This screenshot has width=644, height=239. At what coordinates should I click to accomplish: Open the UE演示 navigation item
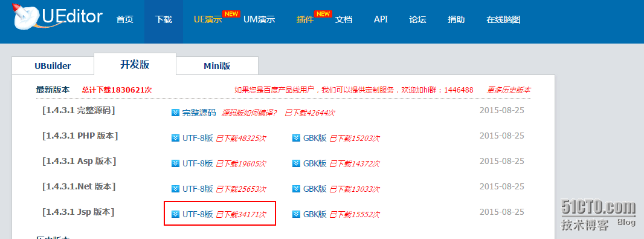coord(208,20)
